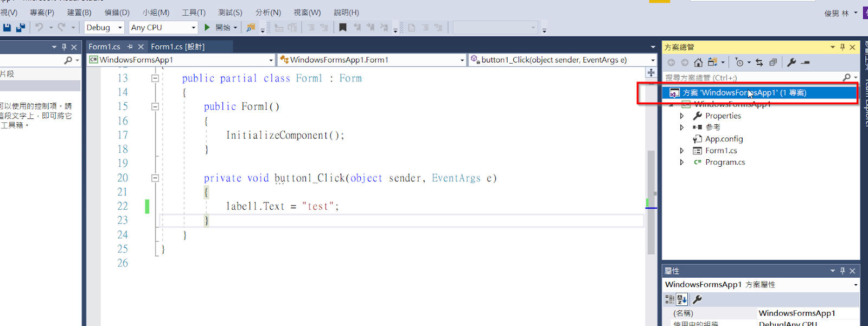Viewport: 868px width, 326px height.
Task: Close the Form1.cs tab
Action: point(141,47)
